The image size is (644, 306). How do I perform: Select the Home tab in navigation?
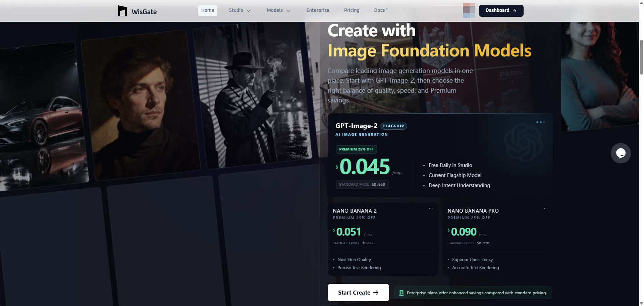pos(208,10)
